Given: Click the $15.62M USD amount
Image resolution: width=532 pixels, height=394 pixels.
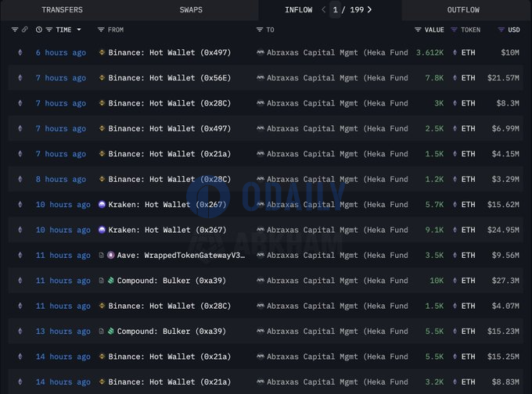Looking at the screenshot, I should point(503,205).
